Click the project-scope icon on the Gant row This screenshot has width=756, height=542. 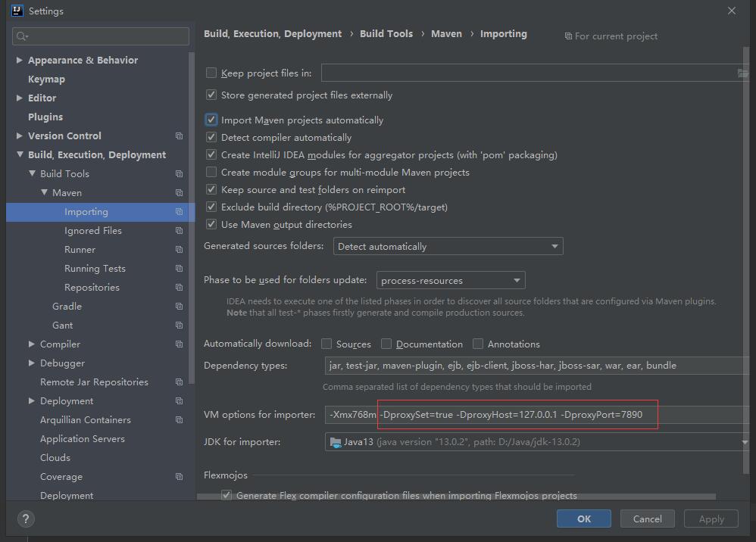click(179, 326)
